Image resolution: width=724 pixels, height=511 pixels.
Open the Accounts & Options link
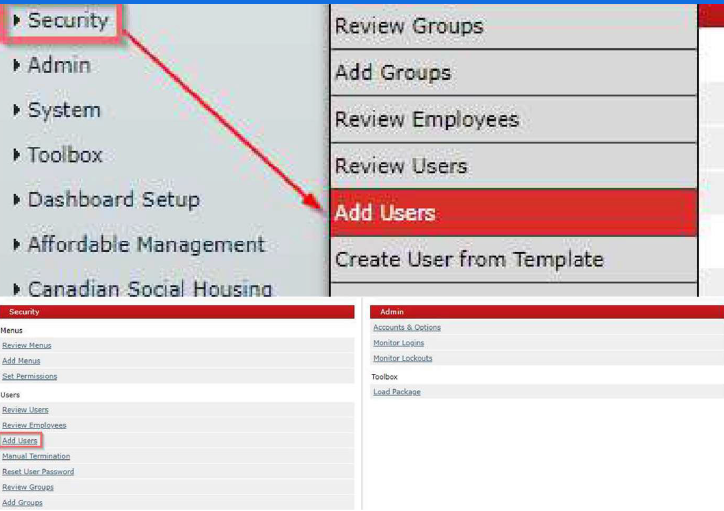[406, 327]
